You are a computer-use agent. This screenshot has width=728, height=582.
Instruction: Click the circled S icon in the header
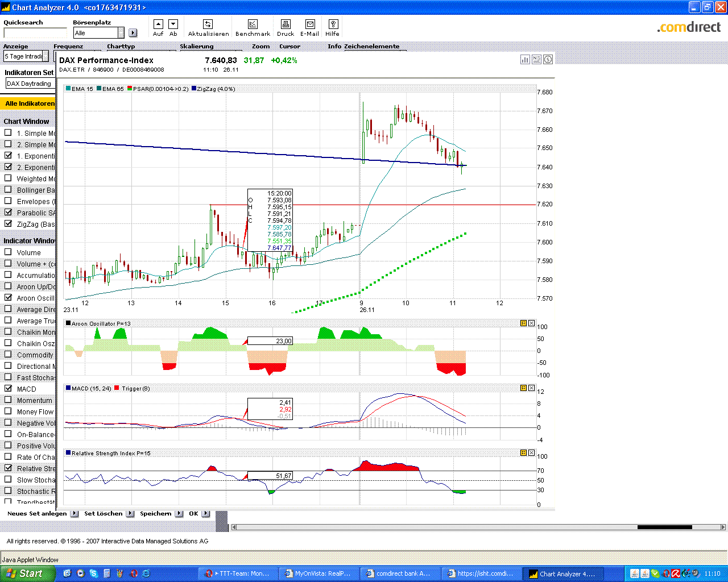548,59
